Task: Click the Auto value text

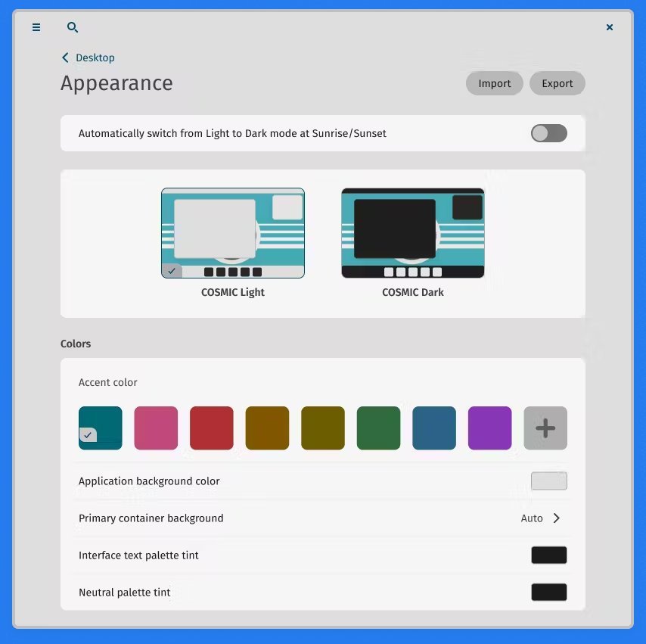Action: point(532,518)
